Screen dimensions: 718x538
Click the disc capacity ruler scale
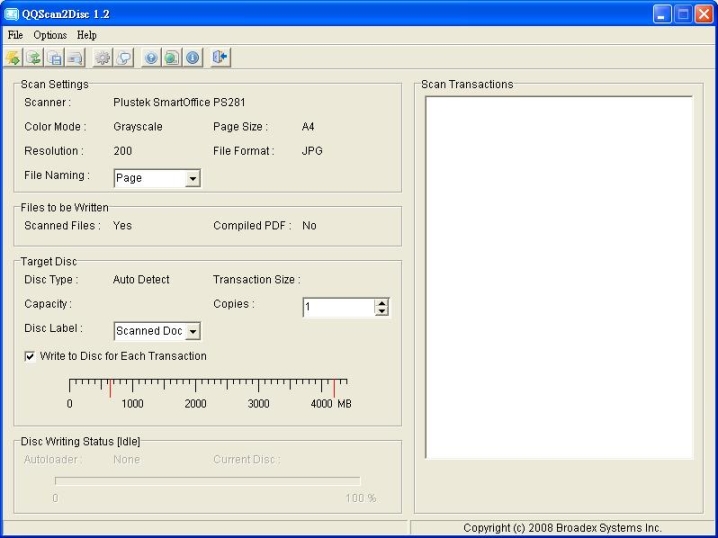(208, 385)
